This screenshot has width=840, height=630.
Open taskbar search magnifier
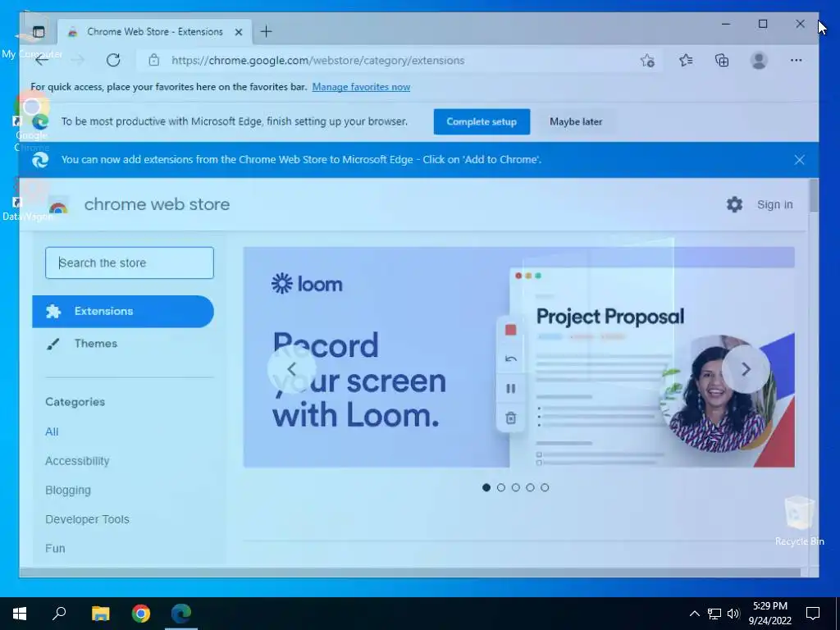point(59,614)
